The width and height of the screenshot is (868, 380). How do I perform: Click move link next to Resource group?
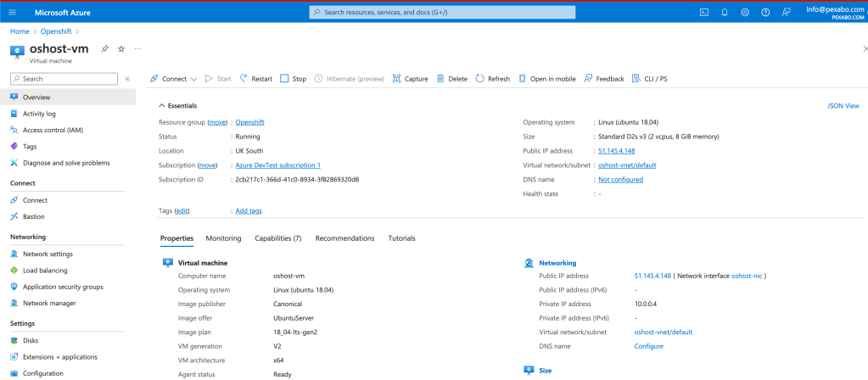click(217, 122)
